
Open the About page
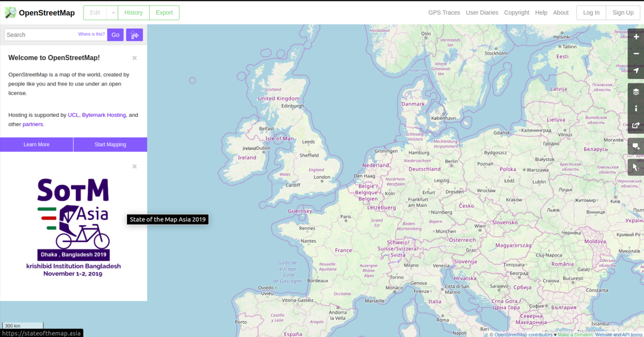point(561,13)
